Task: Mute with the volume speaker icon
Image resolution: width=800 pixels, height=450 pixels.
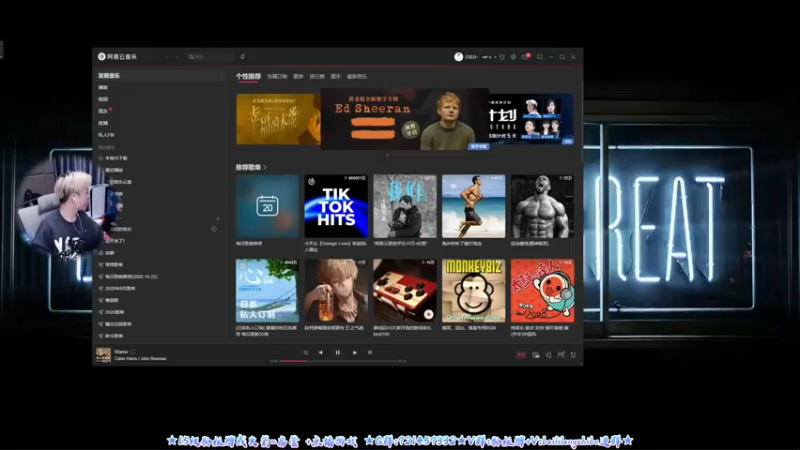Action: point(548,355)
